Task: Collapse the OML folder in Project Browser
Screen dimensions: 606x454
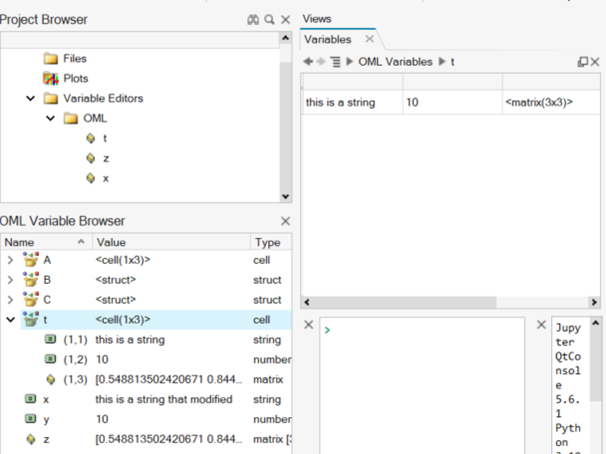Action: click(x=50, y=118)
